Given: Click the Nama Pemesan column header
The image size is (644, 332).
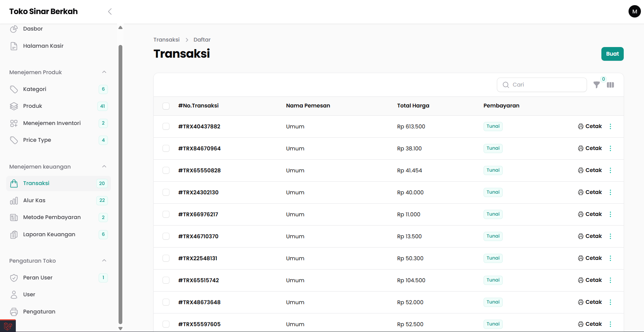Looking at the screenshot, I should [x=308, y=106].
